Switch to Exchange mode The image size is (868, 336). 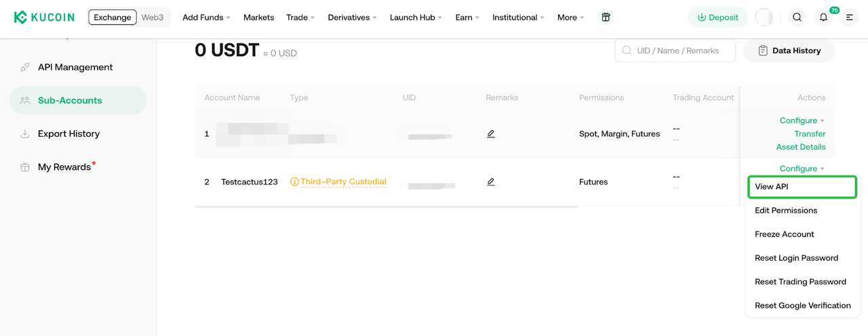click(x=113, y=17)
